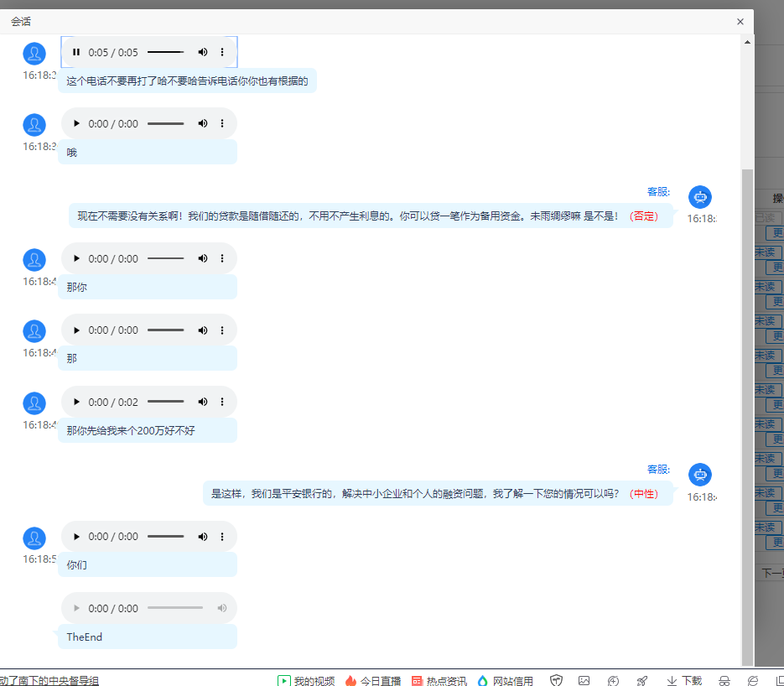Open three-dot menu on the 0:02 audio

[222, 402]
